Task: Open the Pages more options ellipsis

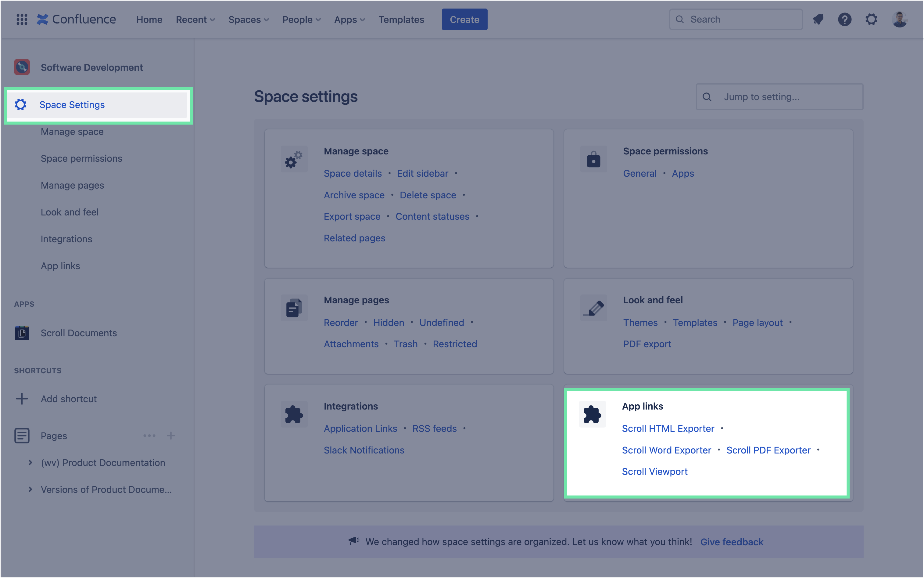Action: (149, 436)
